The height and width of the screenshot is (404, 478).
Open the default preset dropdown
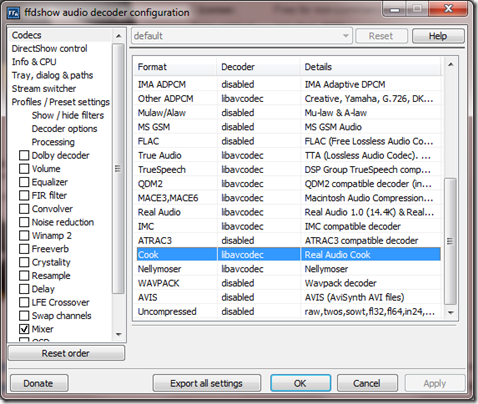point(242,36)
